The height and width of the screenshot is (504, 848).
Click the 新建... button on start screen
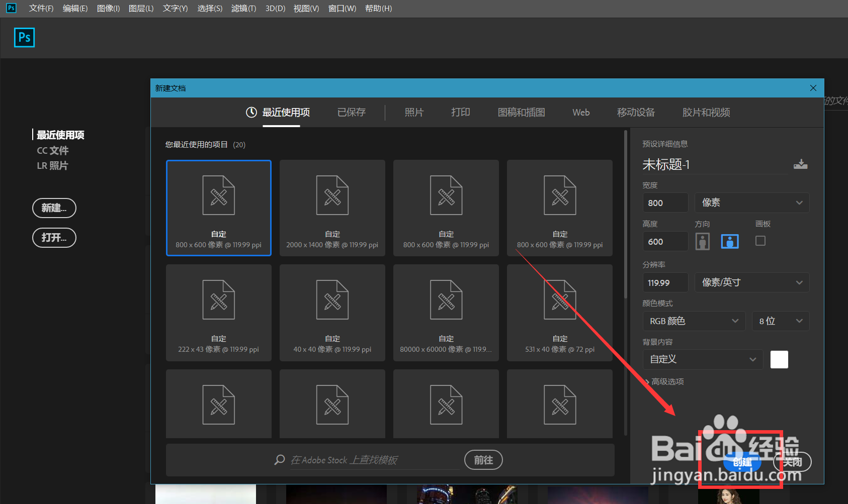click(x=54, y=208)
